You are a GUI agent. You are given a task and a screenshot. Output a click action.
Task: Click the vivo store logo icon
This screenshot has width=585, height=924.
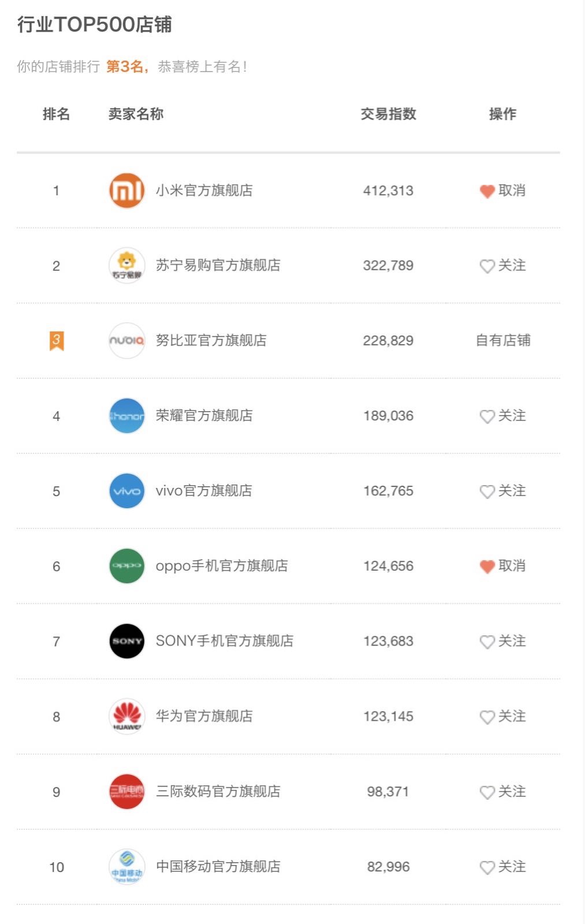click(x=126, y=491)
